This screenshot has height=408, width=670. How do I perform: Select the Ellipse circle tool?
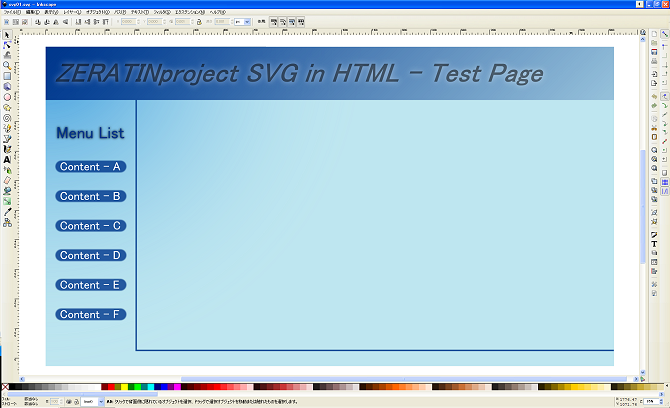pos(7,97)
